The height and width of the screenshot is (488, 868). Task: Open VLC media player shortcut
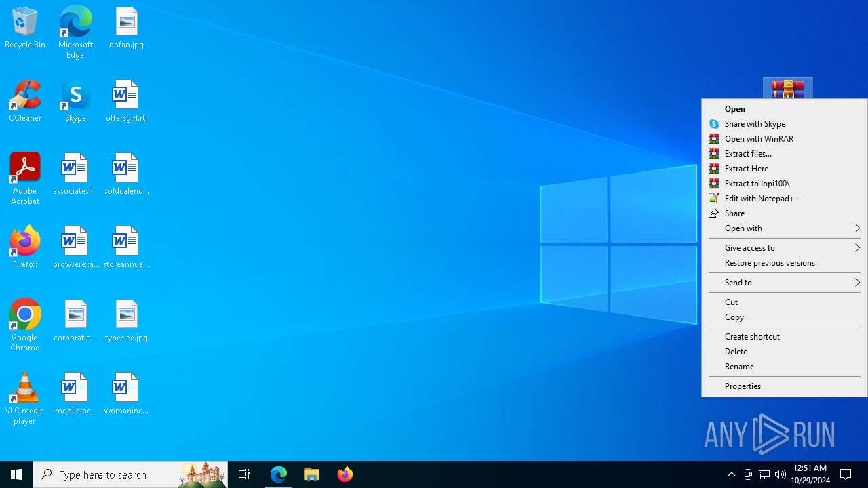[25, 399]
